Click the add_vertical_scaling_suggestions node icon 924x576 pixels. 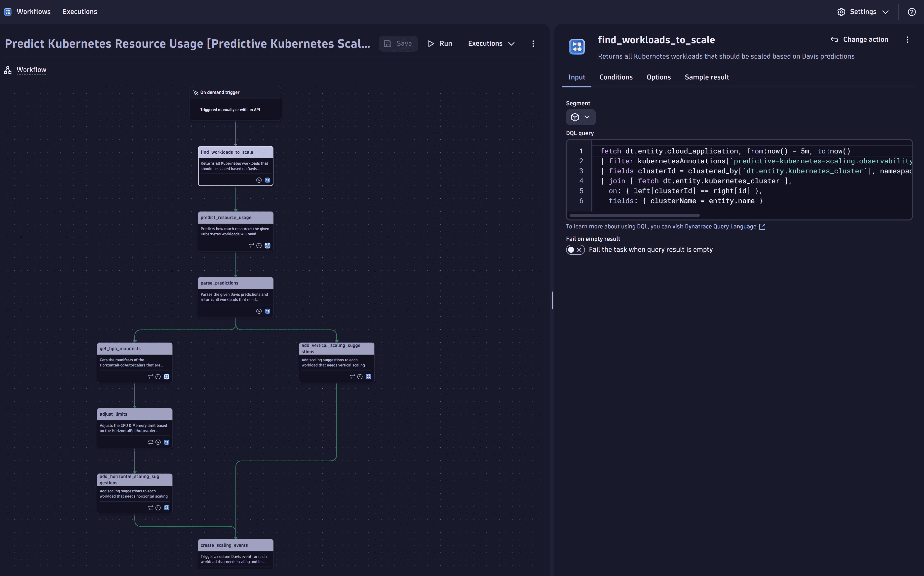click(x=368, y=376)
